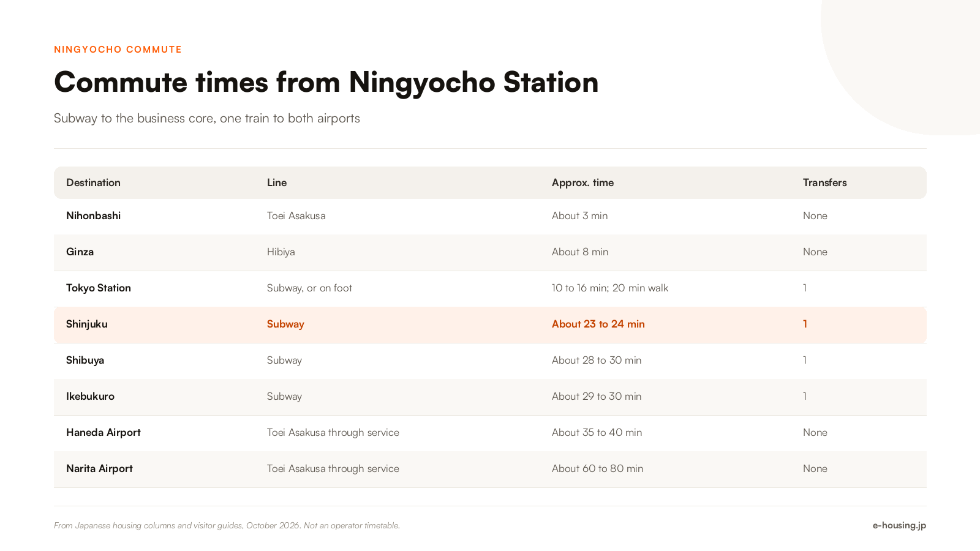Select the Nihonbashi destination cell
The image size is (980, 551).
pyautogui.click(x=93, y=216)
